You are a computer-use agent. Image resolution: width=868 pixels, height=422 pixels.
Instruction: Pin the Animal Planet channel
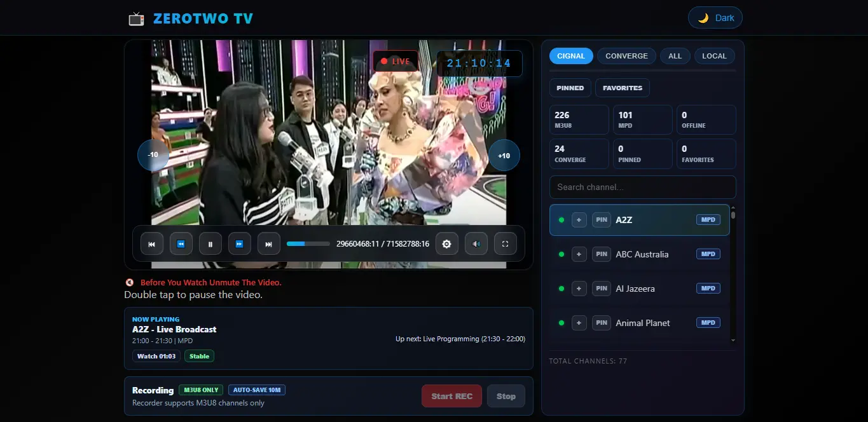pos(602,323)
